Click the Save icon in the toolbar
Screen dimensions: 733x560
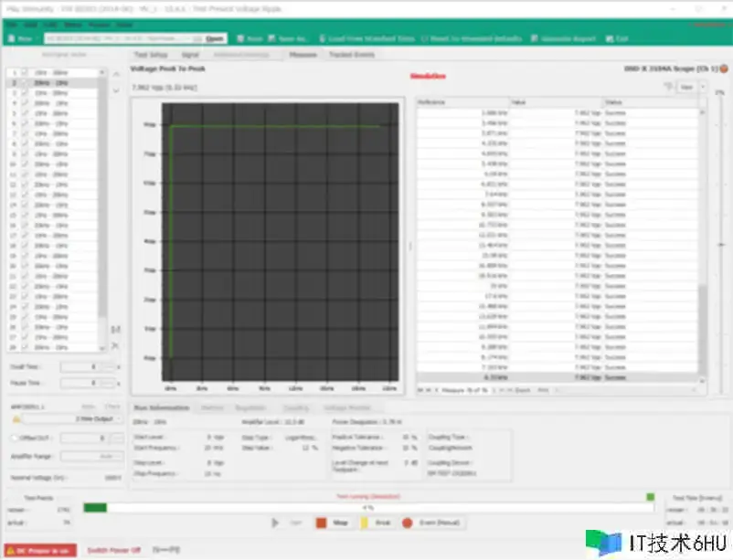tap(252, 39)
